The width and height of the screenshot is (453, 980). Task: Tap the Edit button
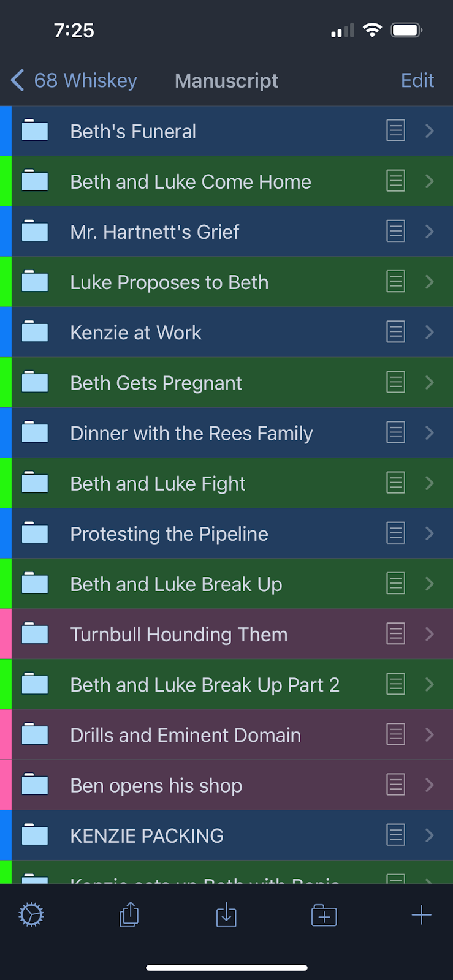coord(417,80)
